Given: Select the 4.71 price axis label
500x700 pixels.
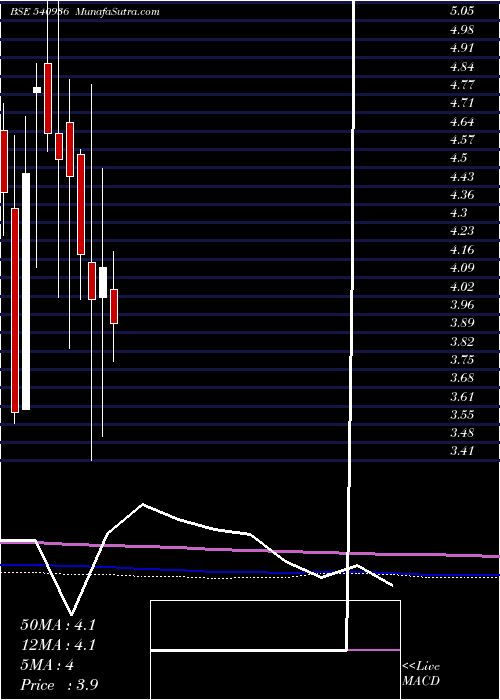Looking at the screenshot, I should pos(462,103).
